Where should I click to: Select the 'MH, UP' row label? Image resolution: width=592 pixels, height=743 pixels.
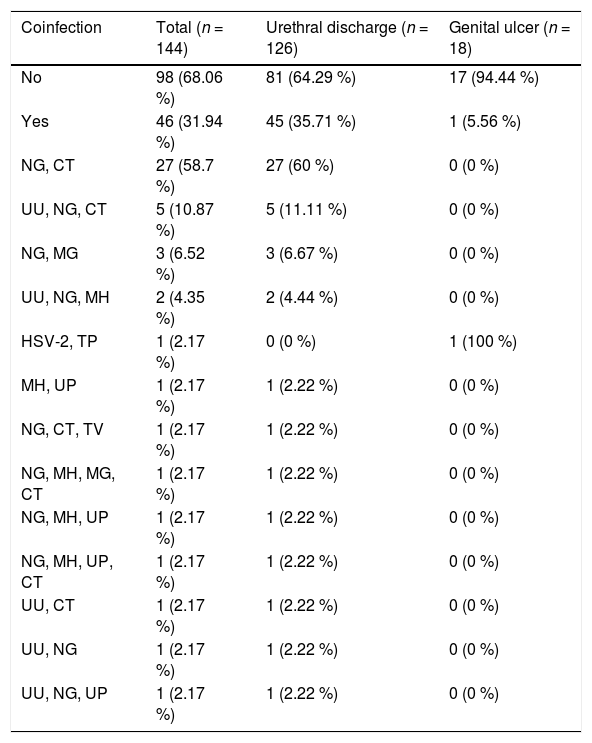(48, 385)
